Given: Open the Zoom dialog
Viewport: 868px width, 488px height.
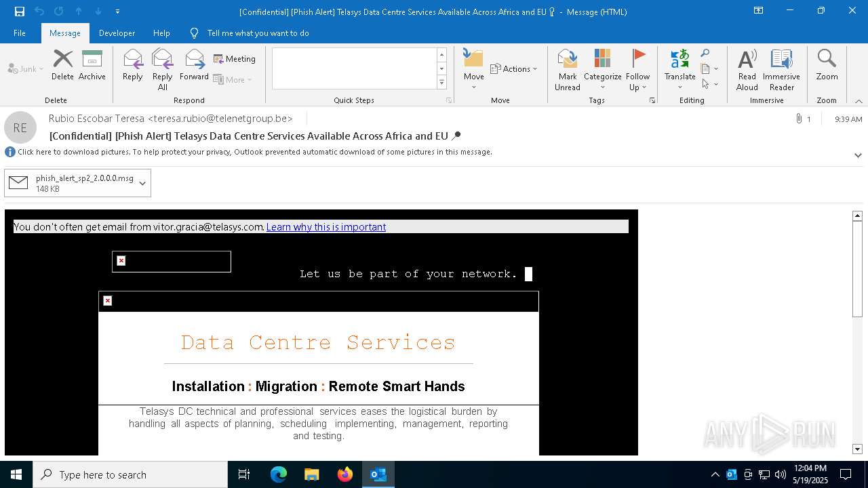Looking at the screenshot, I should point(827,65).
